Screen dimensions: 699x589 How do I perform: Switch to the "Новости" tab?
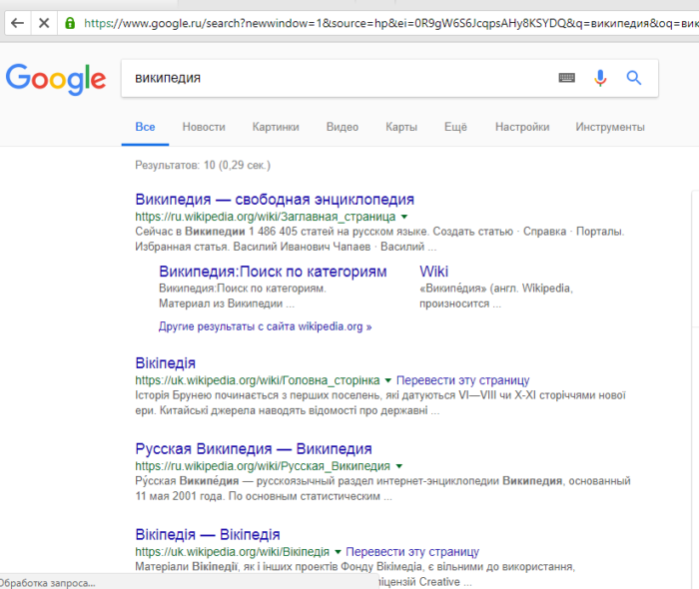pyautogui.click(x=204, y=127)
